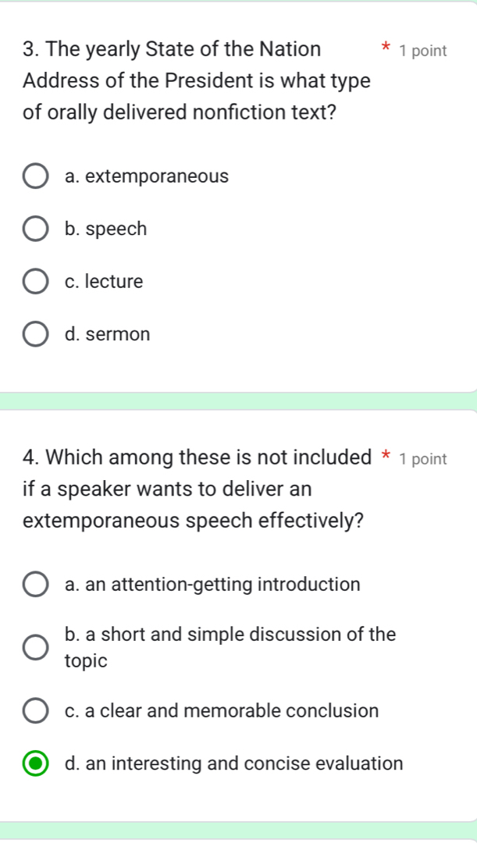The width and height of the screenshot is (477, 868).
Task: Click the '1 point' label on question 4
Action: pyautogui.click(x=423, y=460)
